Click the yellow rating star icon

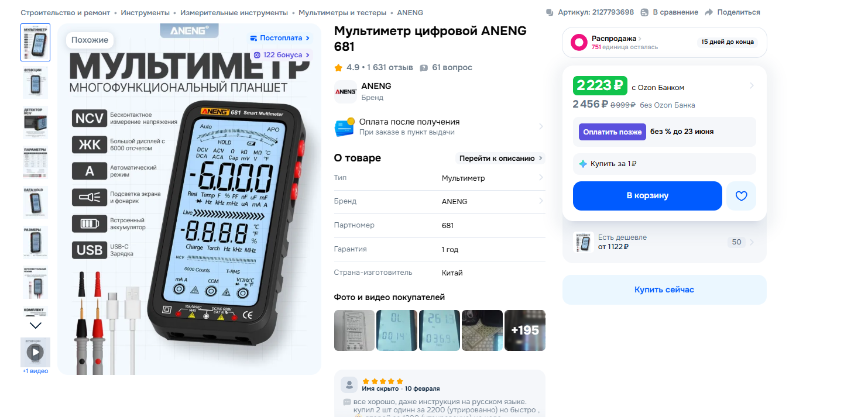pyautogui.click(x=338, y=68)
